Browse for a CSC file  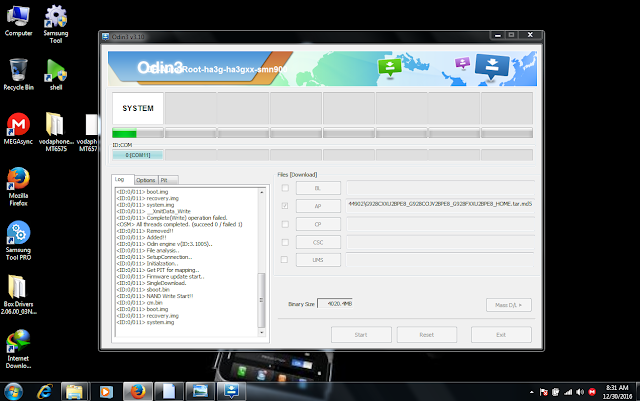click(318, 242)
